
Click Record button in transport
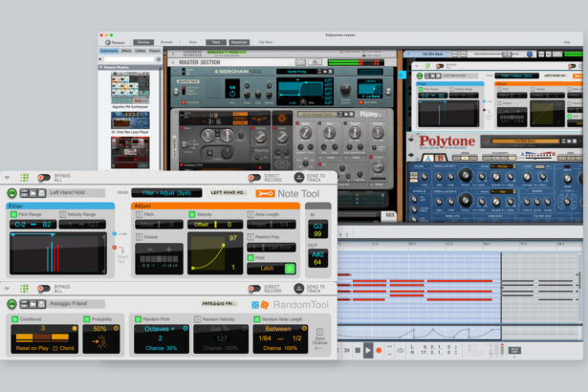click(x=379, y=350)
